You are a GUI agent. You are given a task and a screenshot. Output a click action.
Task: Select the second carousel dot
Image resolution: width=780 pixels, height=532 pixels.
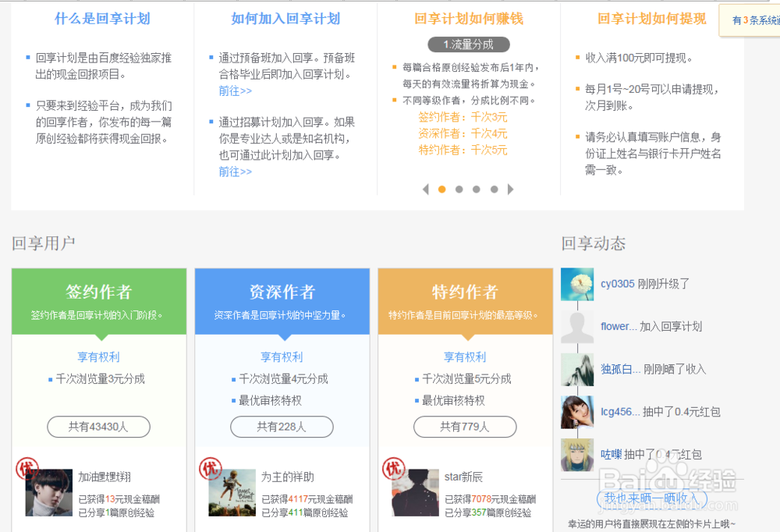[x=441, y=189]
